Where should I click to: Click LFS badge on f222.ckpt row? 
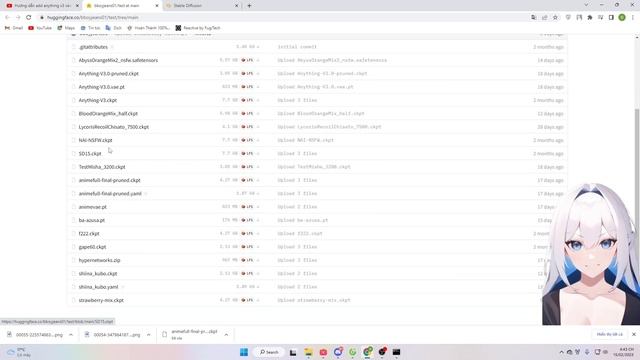[x=247, y=233]
